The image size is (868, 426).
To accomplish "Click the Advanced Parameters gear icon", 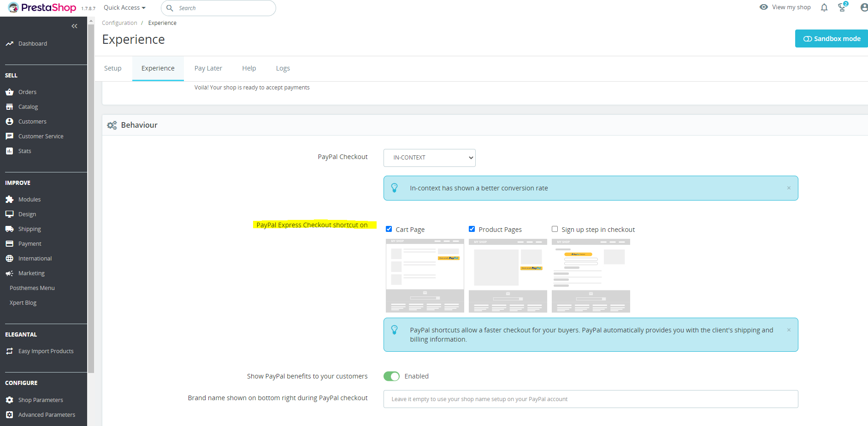I will tap(9, 415).
